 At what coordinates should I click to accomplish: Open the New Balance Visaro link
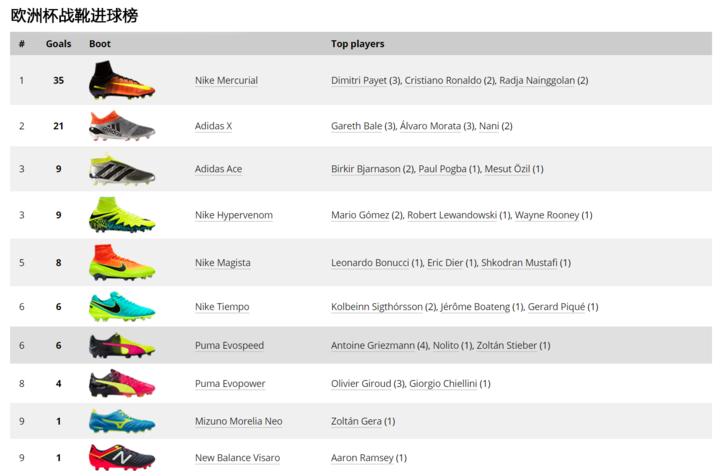236,458
